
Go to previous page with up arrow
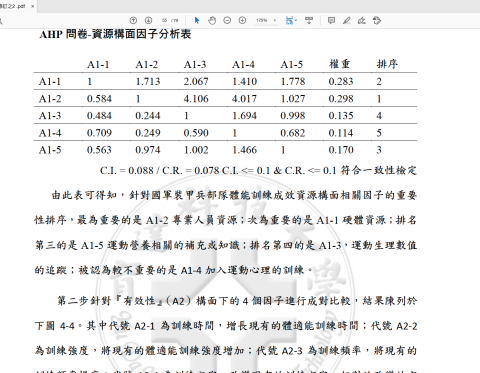click(x=133, y=20)
